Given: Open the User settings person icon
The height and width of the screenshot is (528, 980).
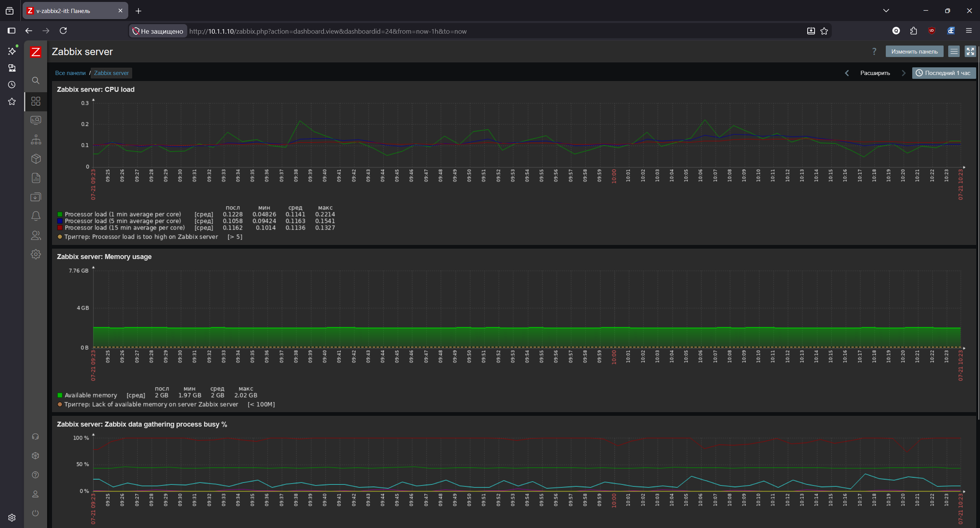Looking at the screenshot, I should click(x=35, y=494).
